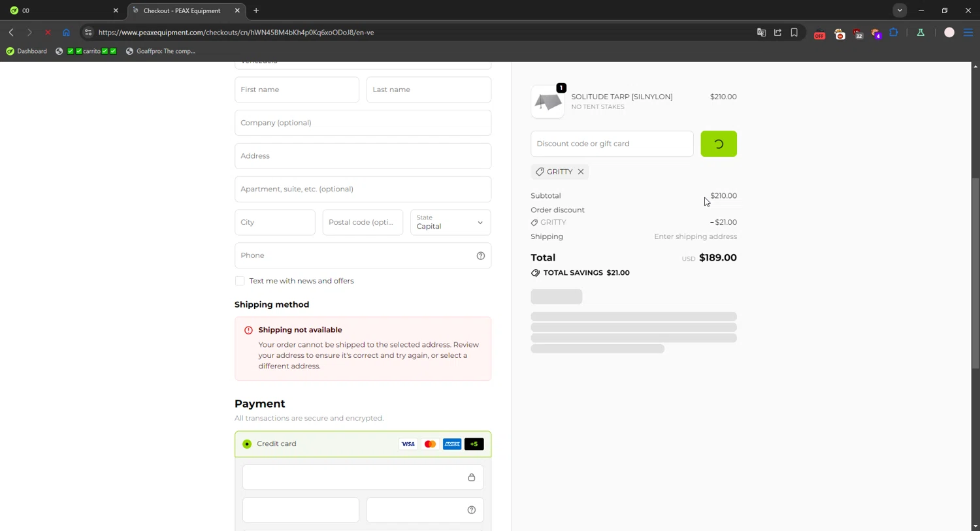
Task: Open the browser main menu
Action: (x=968, y=32)
